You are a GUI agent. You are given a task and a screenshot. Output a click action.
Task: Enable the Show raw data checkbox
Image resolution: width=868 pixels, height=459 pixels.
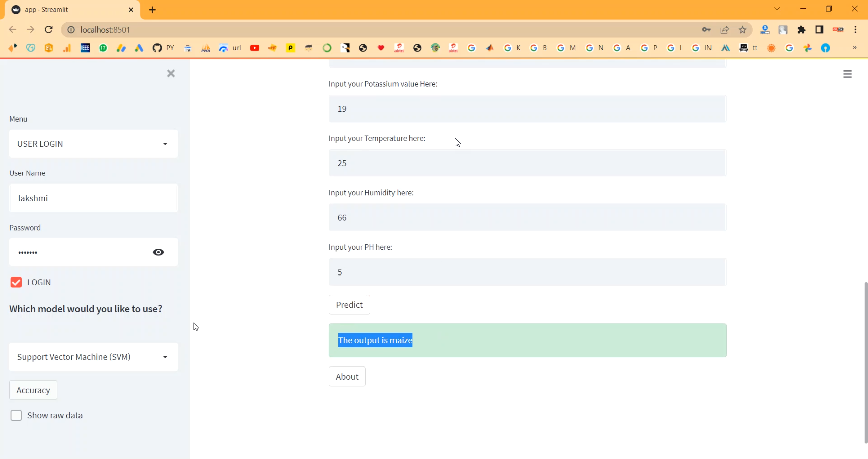coord(16,415)
